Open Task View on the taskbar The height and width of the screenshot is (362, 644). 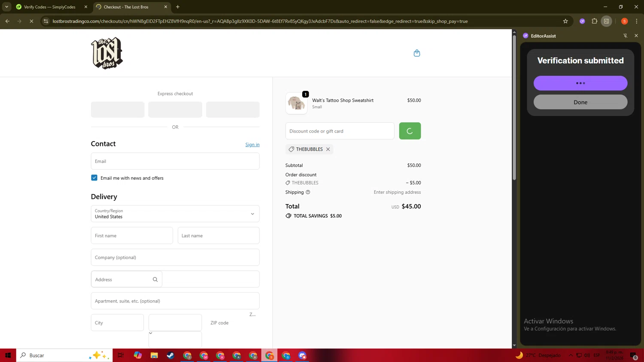click(x=121, y=355)
